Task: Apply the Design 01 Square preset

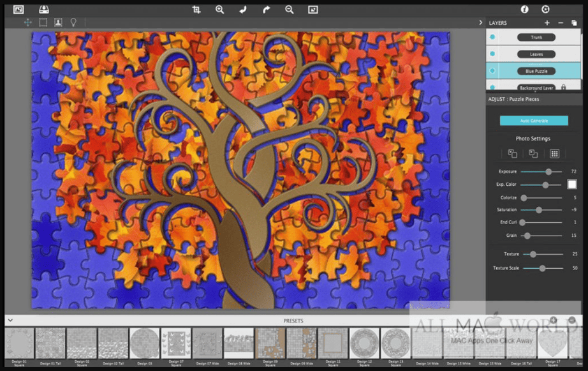Action: point(19,343)
